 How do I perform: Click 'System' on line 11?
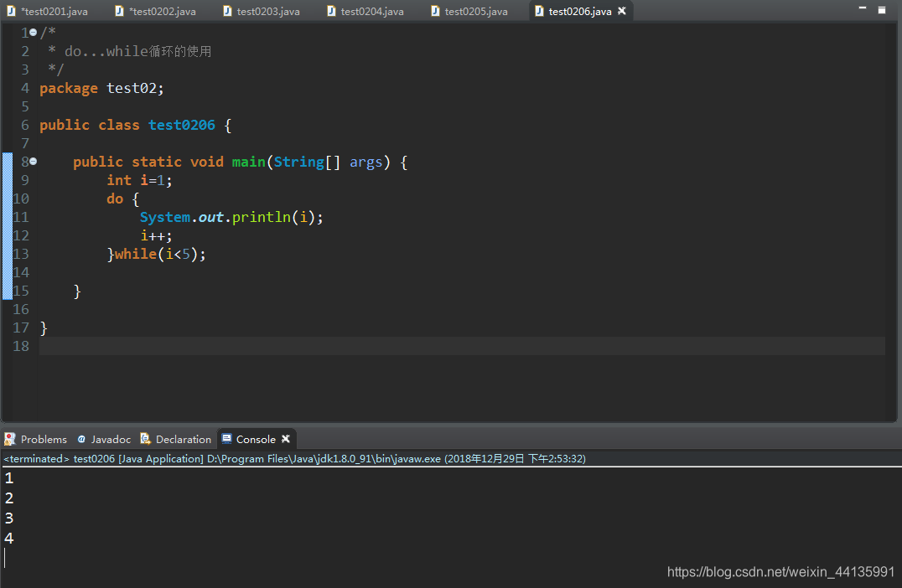[165, 217]
